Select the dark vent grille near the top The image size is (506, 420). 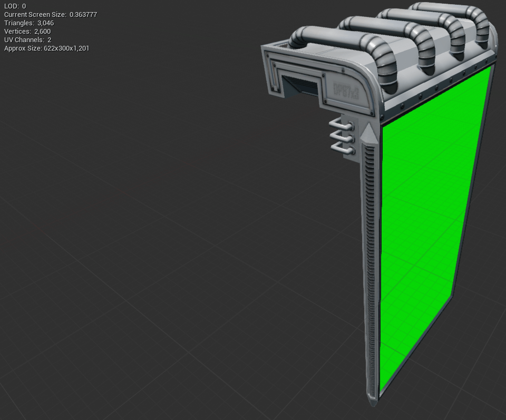tap(303, 84)
